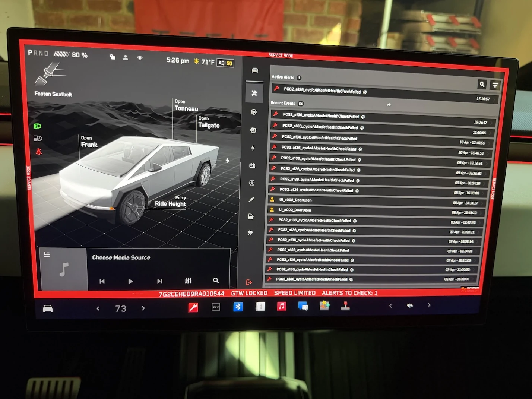Click the speaker volume icon in bottom bar
532x399 pixels.
pos(410,305)
